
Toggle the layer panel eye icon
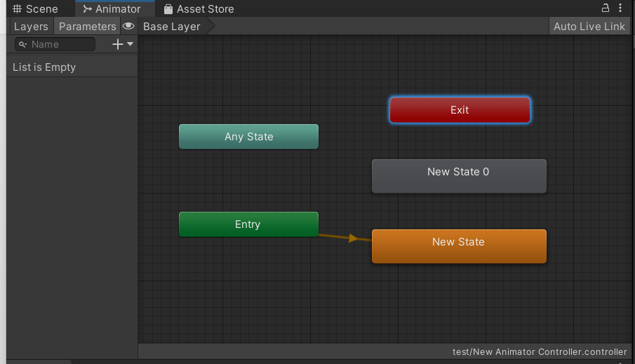(128, 26)
